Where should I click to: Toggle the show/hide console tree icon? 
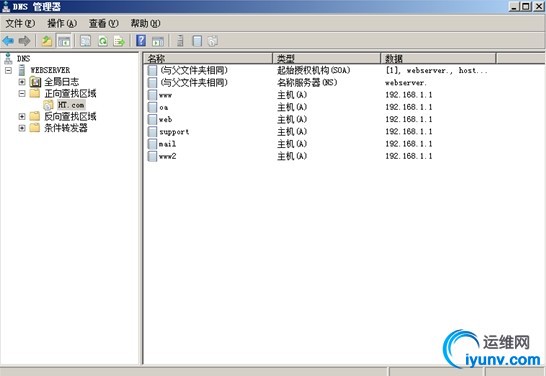pyautogui.click(x=64, y=41)
